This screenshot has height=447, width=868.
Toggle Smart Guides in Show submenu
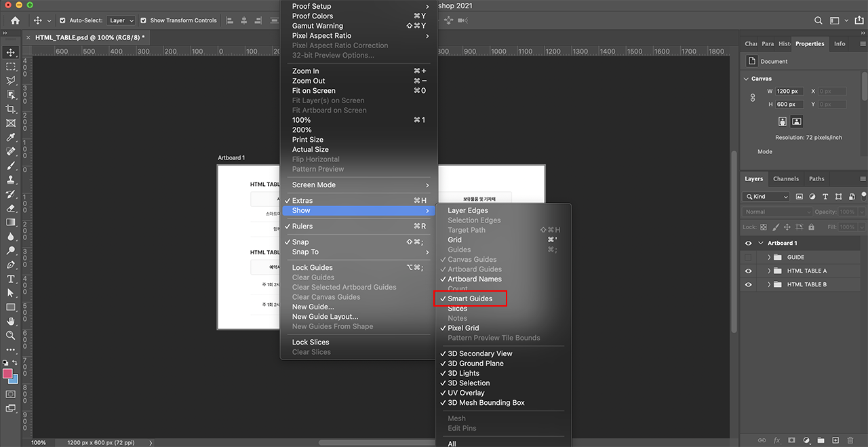click(x=471, y=298)
